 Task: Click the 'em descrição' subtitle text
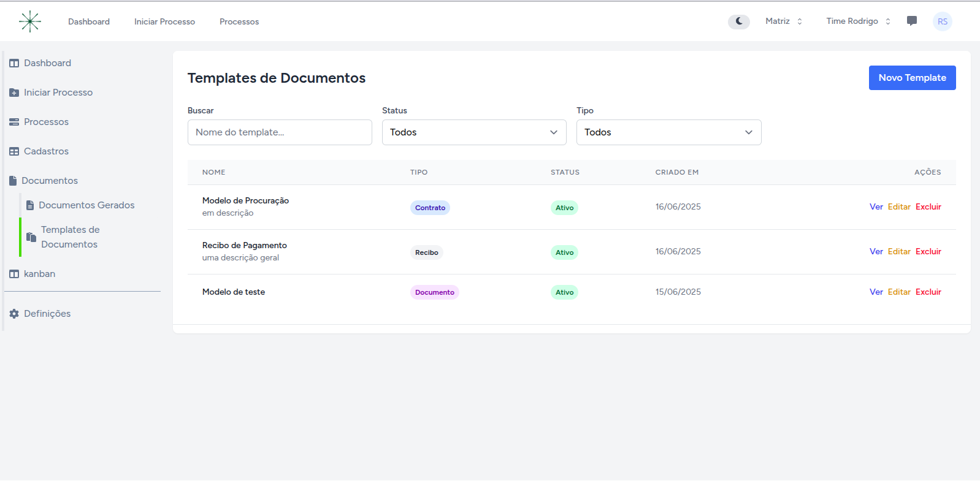pyautogui.click(x=228, y=213)
